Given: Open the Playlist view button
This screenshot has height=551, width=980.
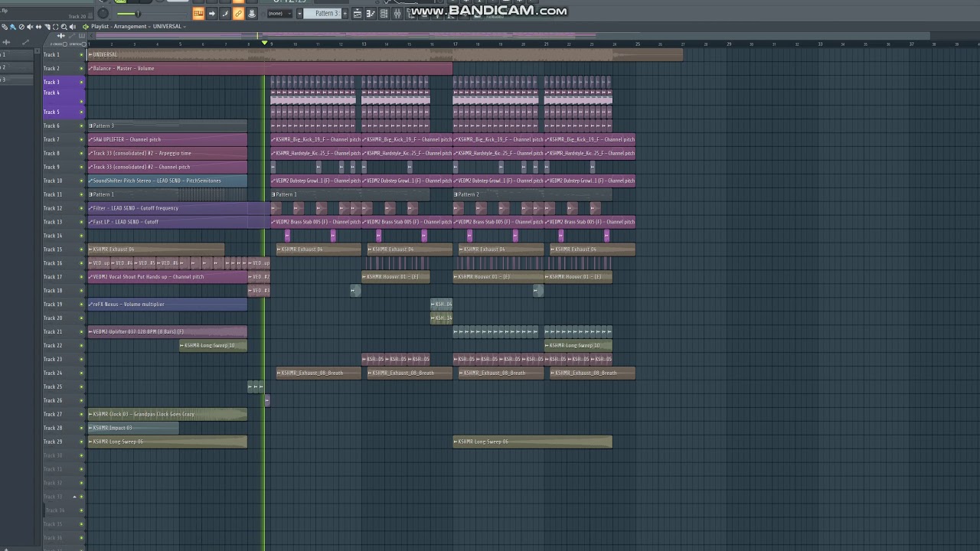Looking at the screenshot, I should pos(357,14).
